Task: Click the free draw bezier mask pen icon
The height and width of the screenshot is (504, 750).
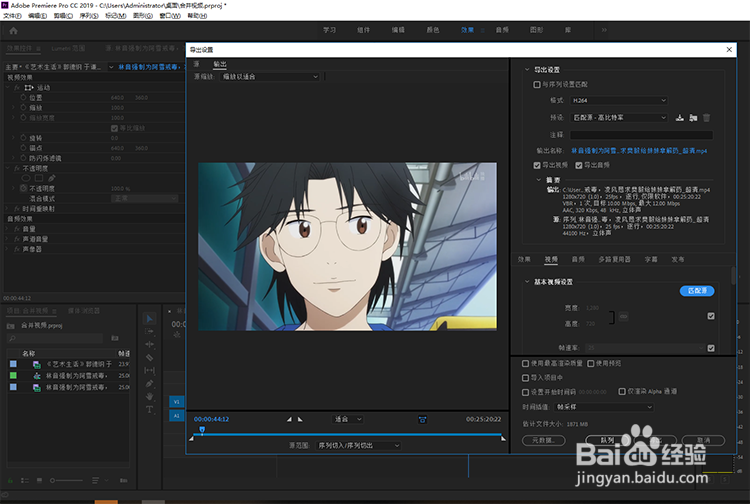Action: click(x=52, y=178)
